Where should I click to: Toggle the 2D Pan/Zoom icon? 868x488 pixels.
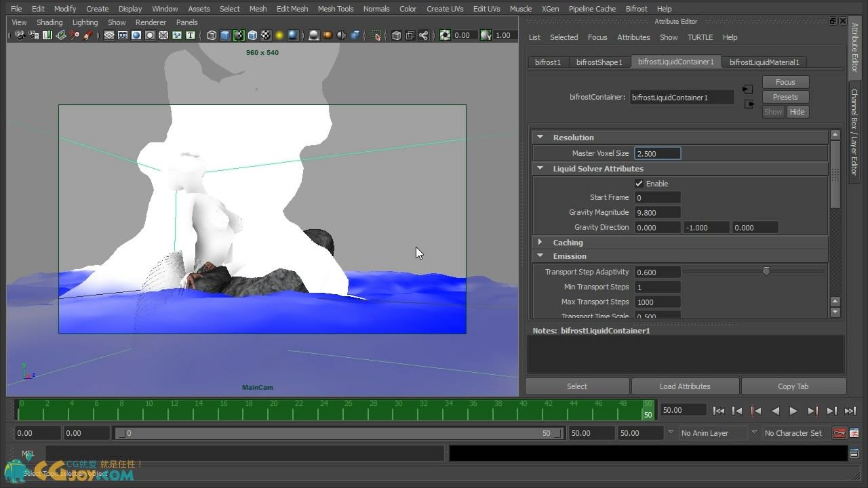coord(74,35)
